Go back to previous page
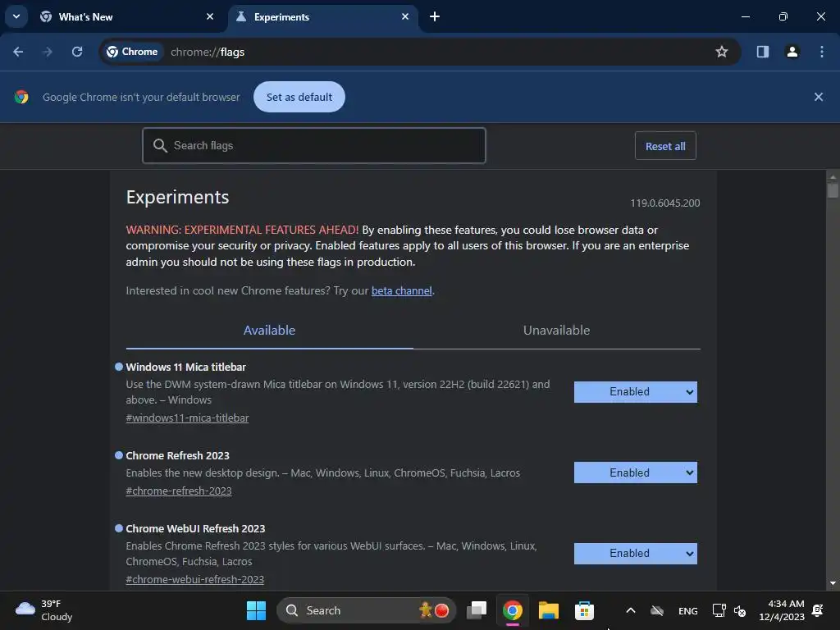Image resolution: width=840 pixels, height=630 pixels. point(18,52)
